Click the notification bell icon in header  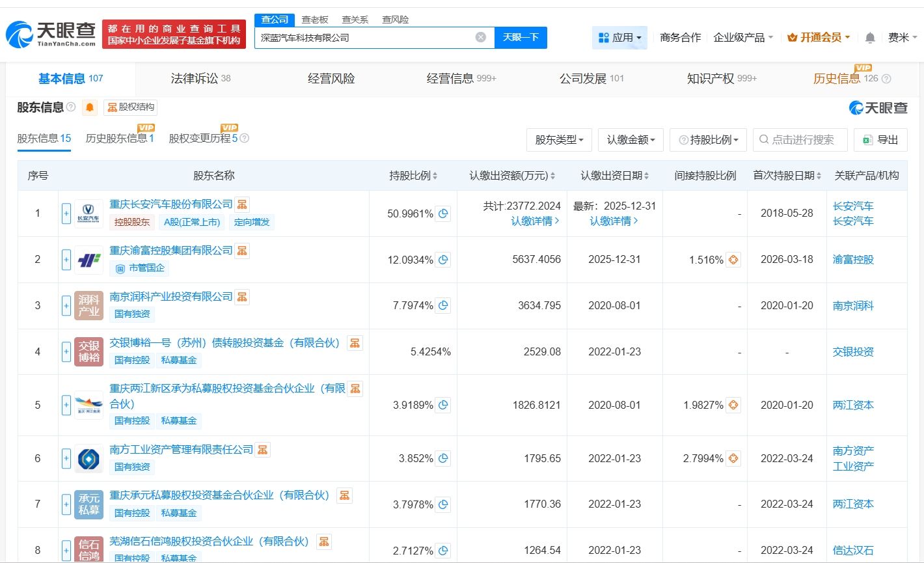(x=870, y=38)
